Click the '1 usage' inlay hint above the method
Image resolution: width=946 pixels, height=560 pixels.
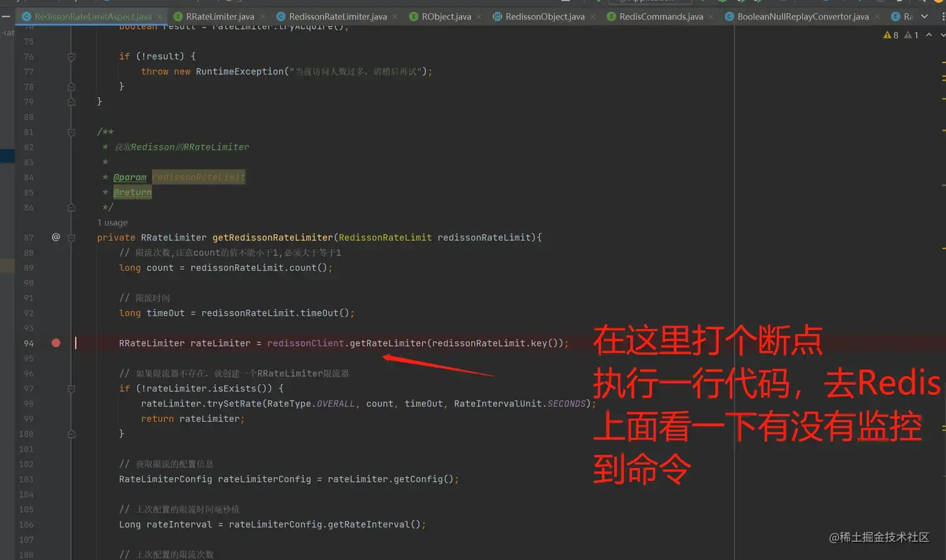[112, 222]
